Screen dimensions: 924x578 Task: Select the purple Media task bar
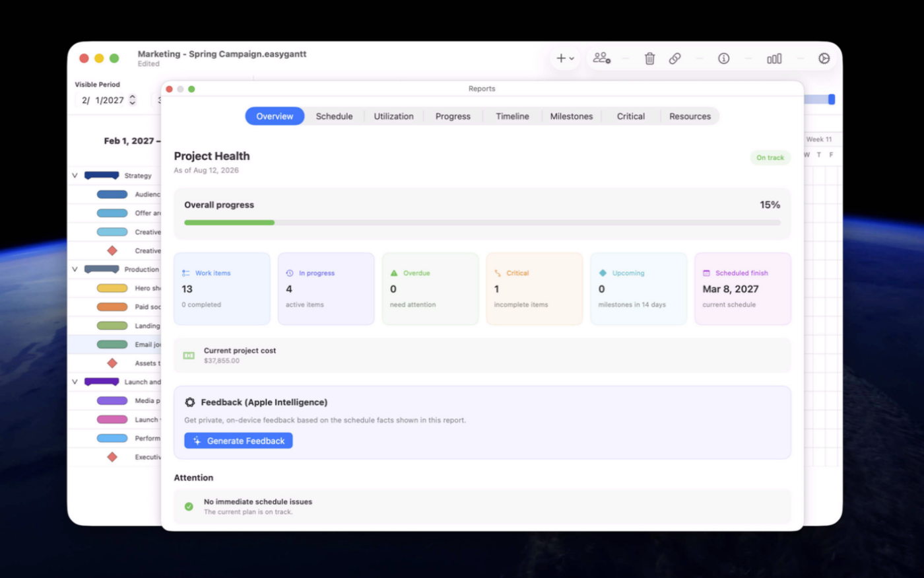coord(112,400)
